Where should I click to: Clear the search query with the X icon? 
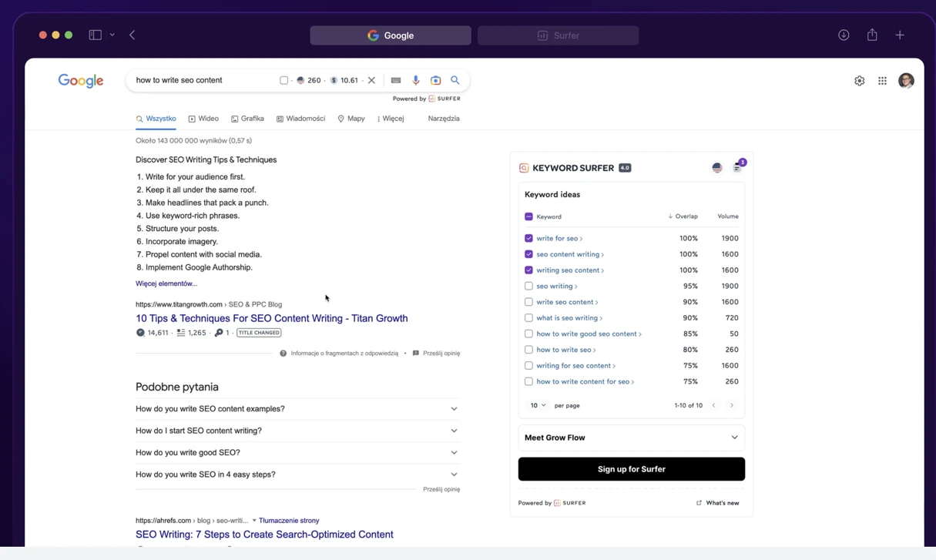pyautogui.click(x=371, y=80)
